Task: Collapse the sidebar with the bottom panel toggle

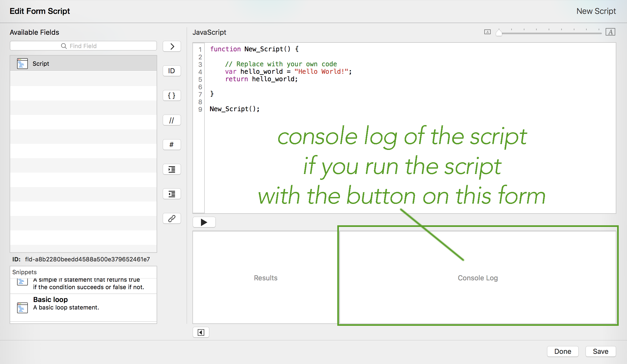Action: point(201,332)
